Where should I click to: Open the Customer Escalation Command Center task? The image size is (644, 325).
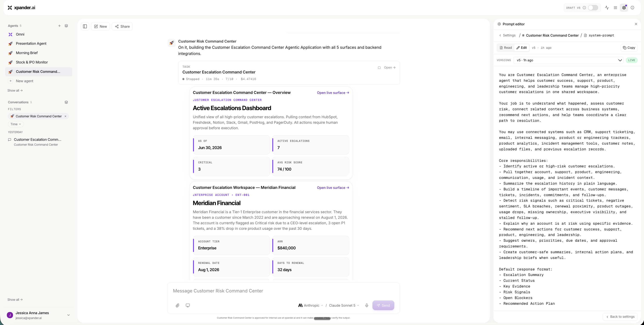click(x=390, y=68)
